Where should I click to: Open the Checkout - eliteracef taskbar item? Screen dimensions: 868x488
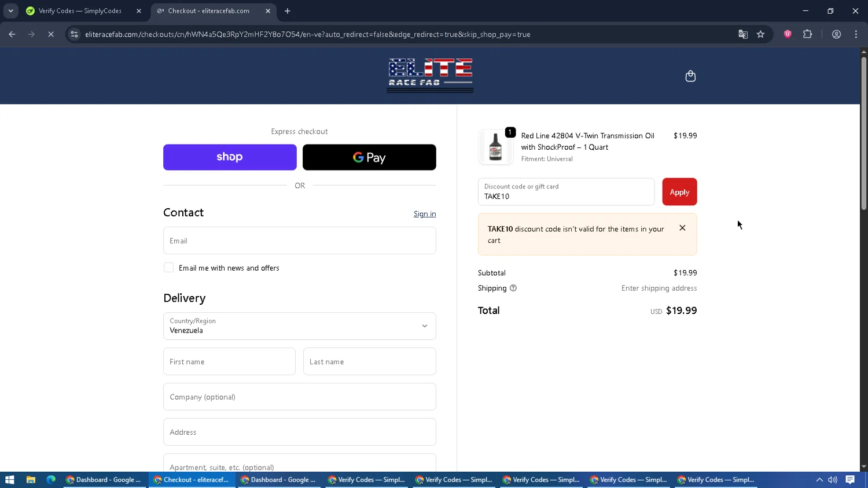192,480
